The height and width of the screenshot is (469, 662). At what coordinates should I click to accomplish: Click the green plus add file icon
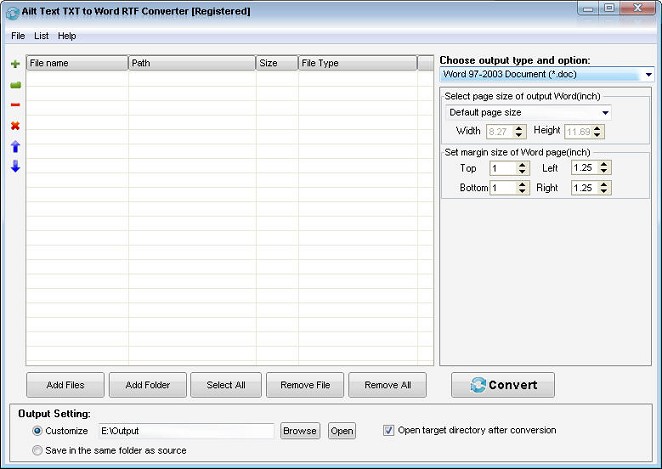pos(15,64)
